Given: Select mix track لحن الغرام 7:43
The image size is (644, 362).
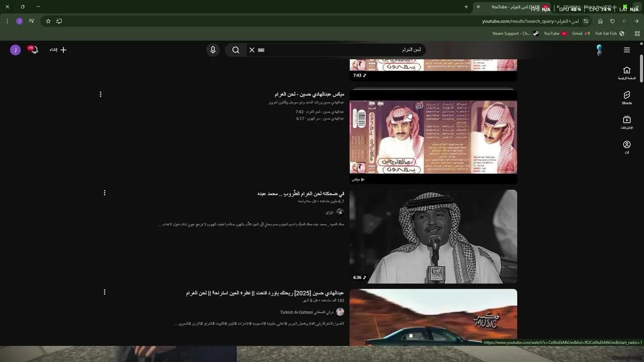Looking at the screenshot, I should (x=319, y=112).
